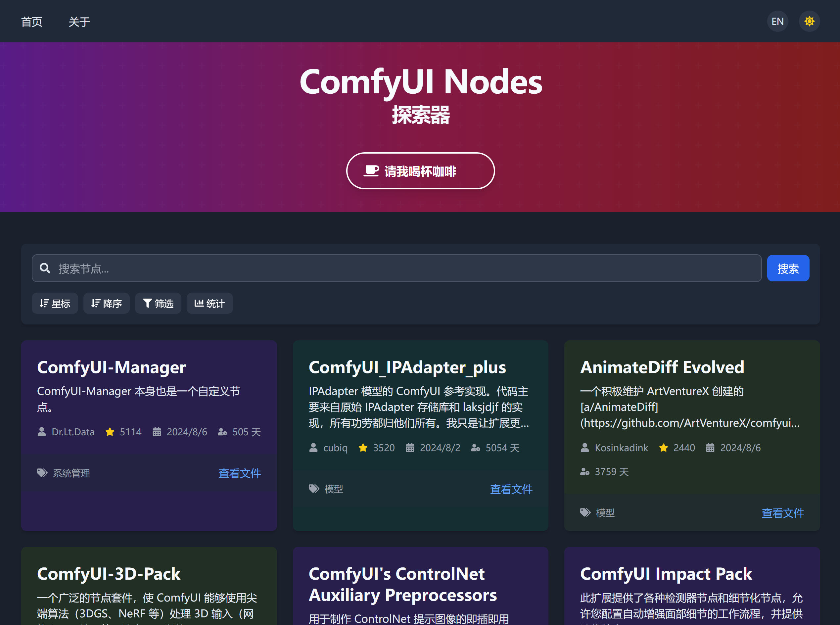Click the user-clock icon beside 5054 天
840x625 pixels.
click(x=475, y=448)
